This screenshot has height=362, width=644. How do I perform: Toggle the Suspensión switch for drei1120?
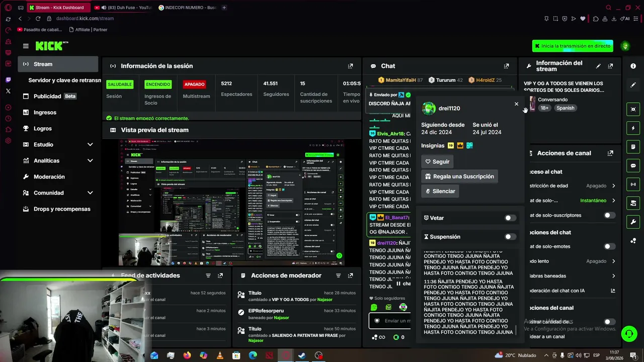[x=510, y=237]
